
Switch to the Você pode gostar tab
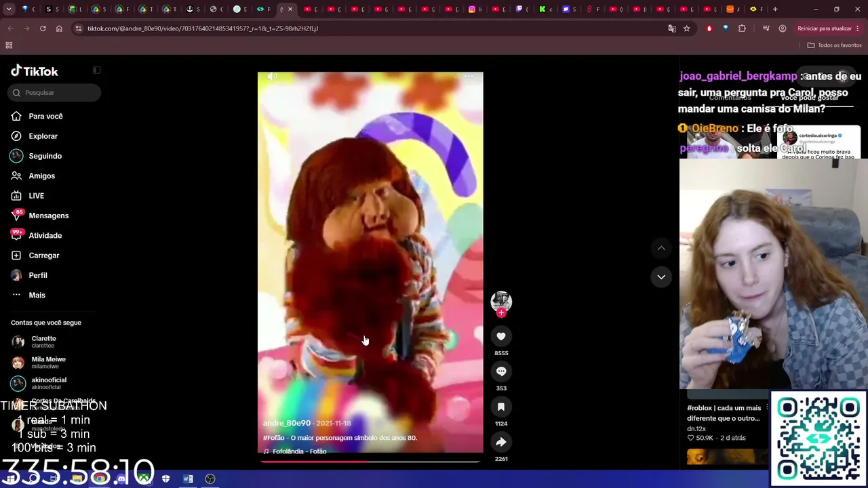(x=810, y=98)
